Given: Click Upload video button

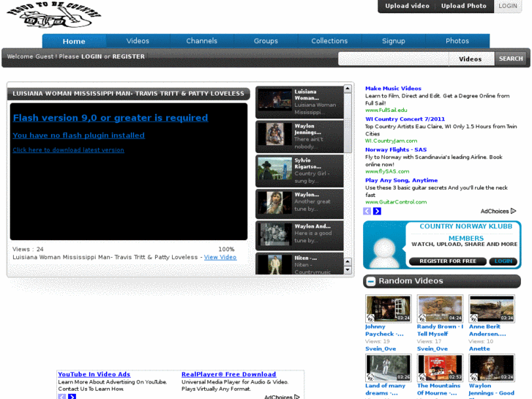Looking at the screenshot, I should [x=407, y=6].
